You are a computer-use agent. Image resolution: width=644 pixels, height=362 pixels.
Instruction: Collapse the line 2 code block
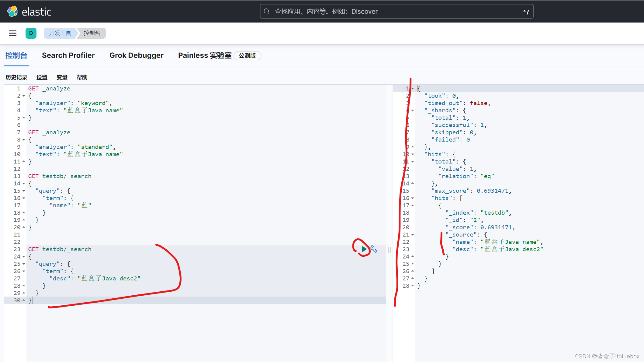(24, 96)
